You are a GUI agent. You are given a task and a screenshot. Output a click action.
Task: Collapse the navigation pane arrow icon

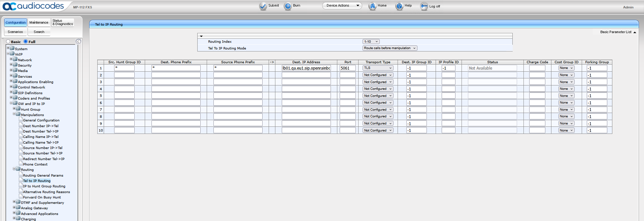click(x=78, y=42)
